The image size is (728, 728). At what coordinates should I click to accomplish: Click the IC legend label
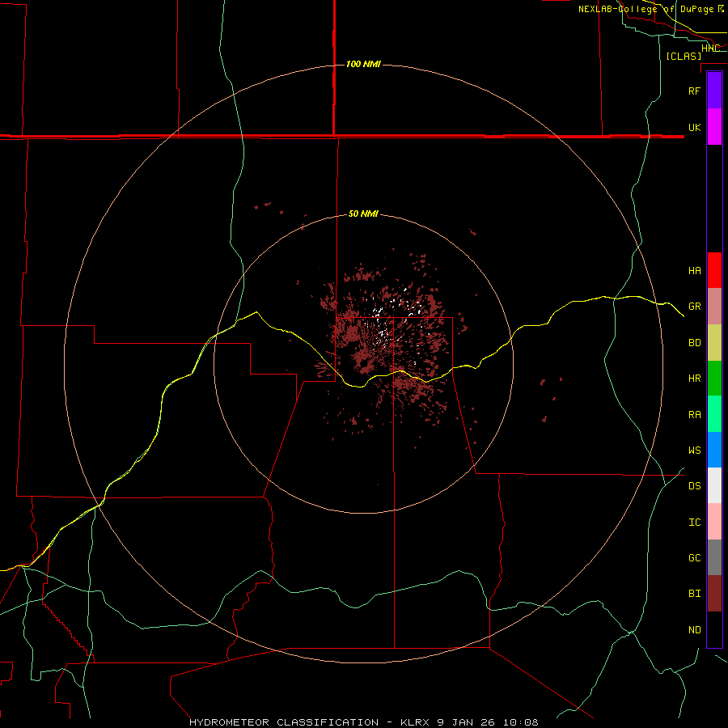(694, 523)
